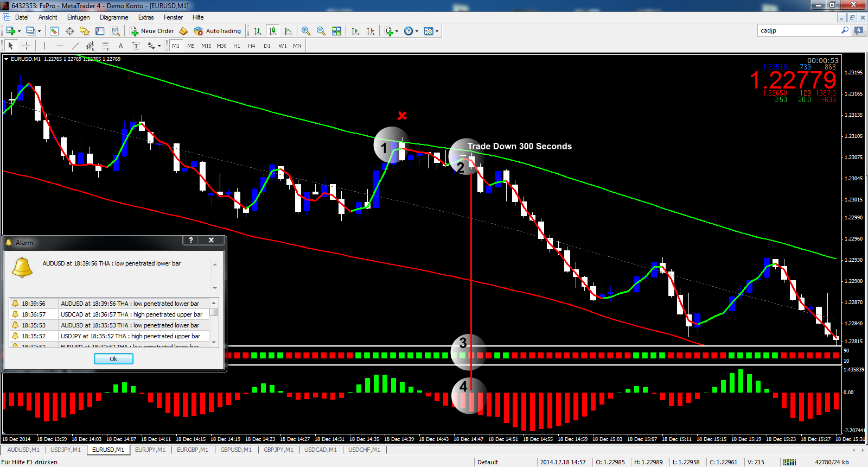The image size is (868, 467).
Task: Click the 42780/24 kb connection status
Action: tap(832, 462)
